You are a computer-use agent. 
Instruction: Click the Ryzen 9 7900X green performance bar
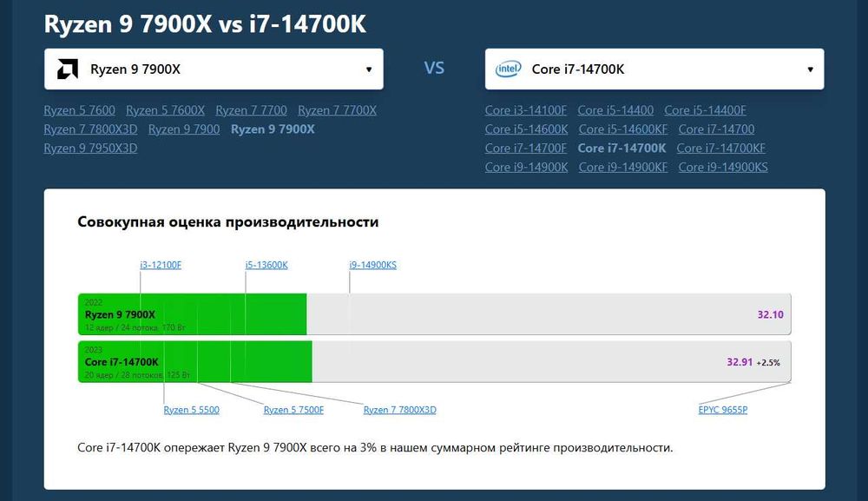tap(192, 314)
